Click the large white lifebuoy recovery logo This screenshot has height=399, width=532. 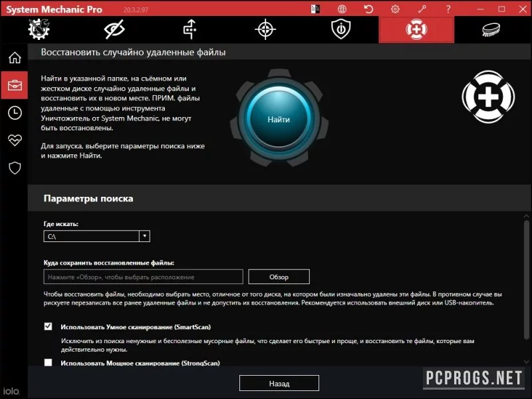488,97
